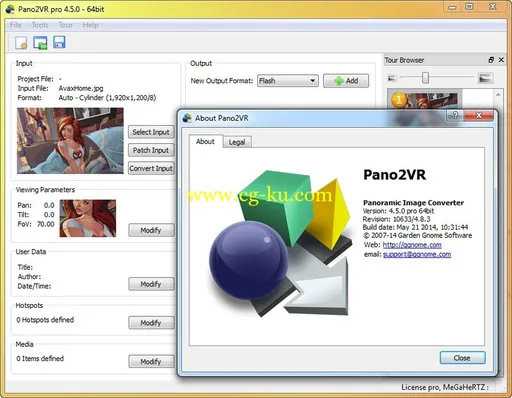This screenshot has height=398, width=512.
Task: Close the About Pano2VR dialog via Close button
Action: coord(462,358)
